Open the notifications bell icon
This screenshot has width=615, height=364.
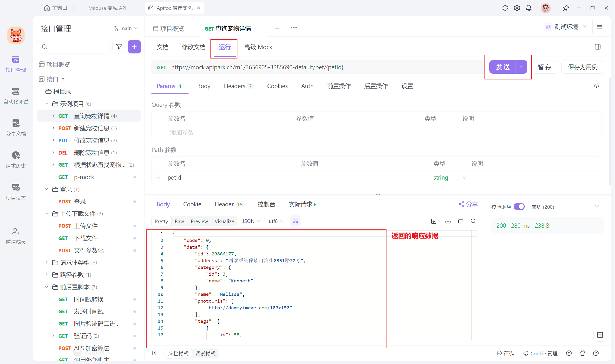click(x=529, y=8)
